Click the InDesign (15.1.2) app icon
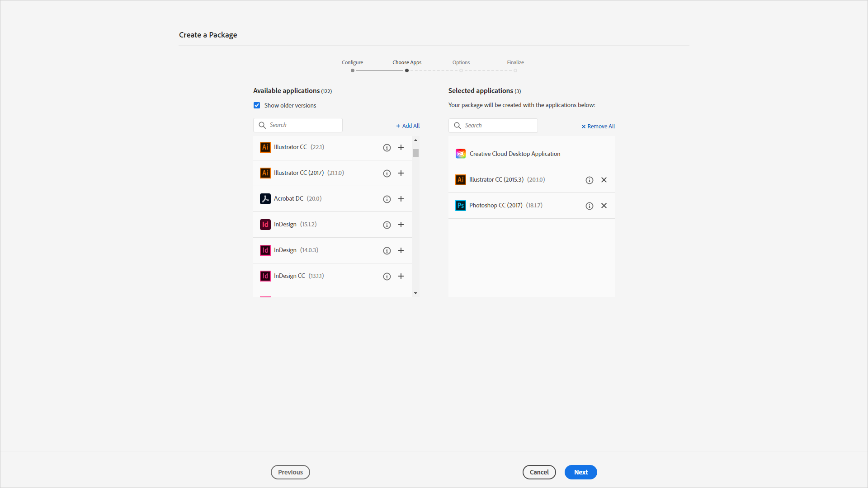The image size is (868, 488). click(265, 225)
